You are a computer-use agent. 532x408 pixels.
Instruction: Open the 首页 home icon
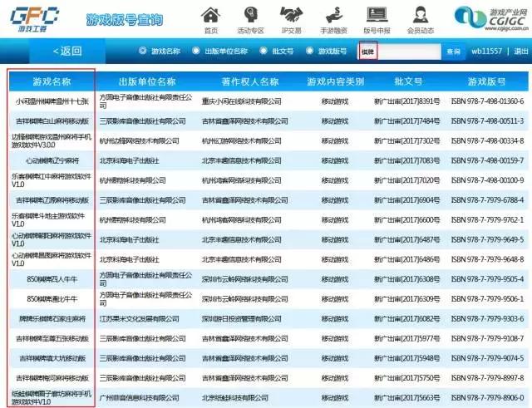(x=210, y=15)
